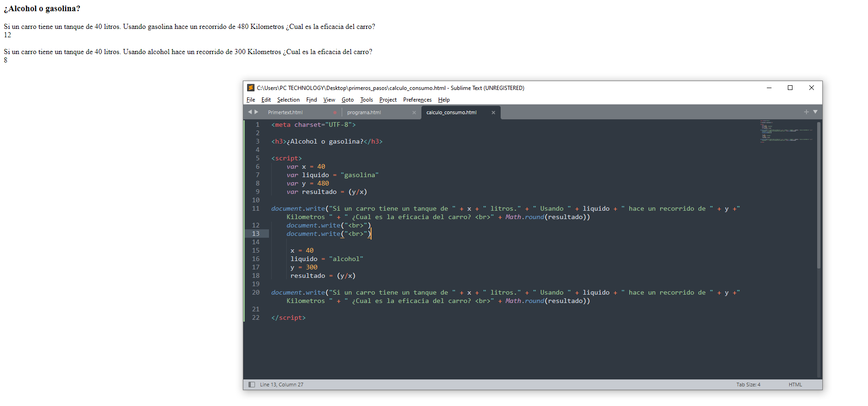The height and width of the screenshot is (406, 868).
Task: Click the document.write on line 20
Action: (298, 292)
